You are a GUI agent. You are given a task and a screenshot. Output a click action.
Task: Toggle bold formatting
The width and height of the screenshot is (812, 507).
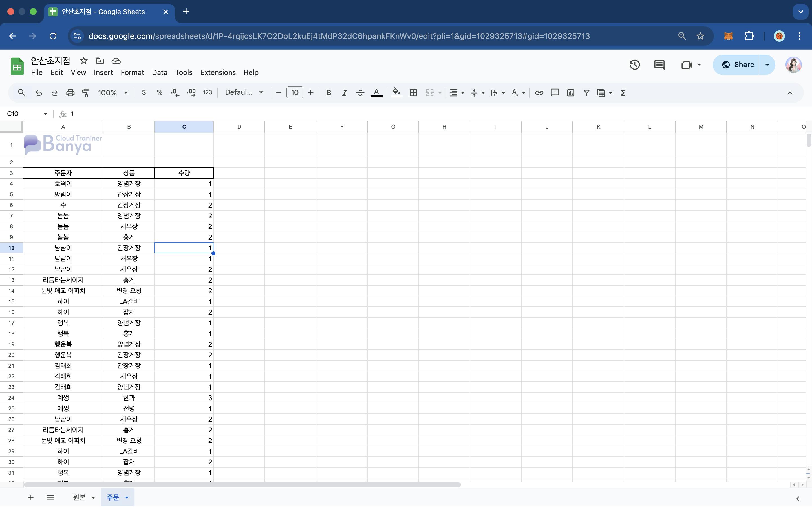tap(328, 93)
